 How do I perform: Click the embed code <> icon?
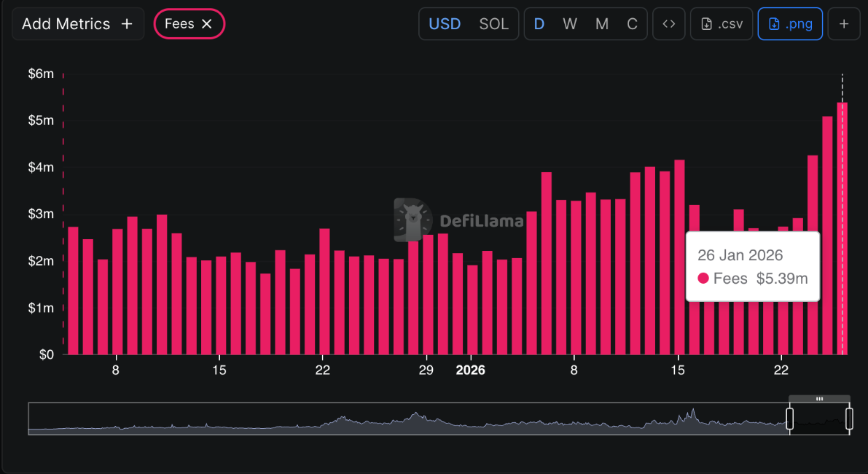668,23
